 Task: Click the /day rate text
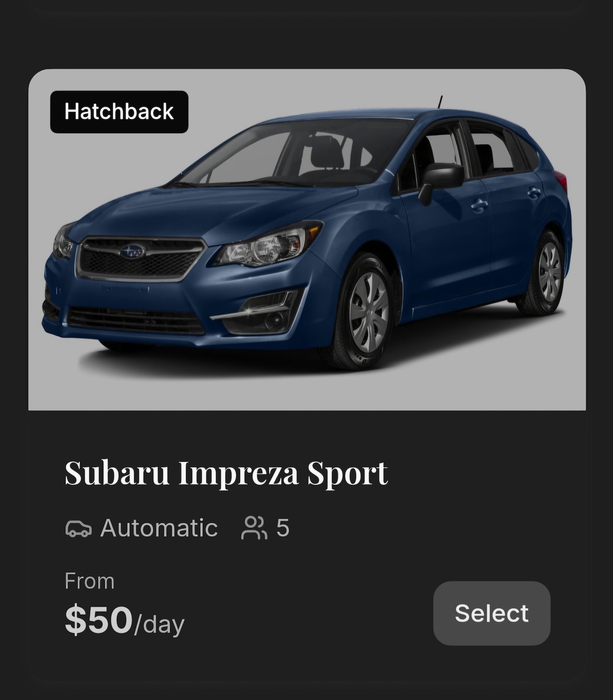(159, 624)
